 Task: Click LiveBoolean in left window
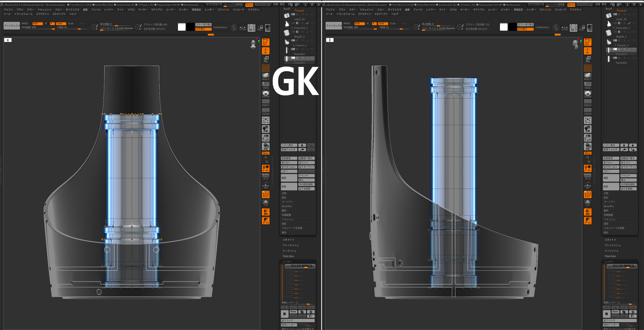click(x=220, y=27)
